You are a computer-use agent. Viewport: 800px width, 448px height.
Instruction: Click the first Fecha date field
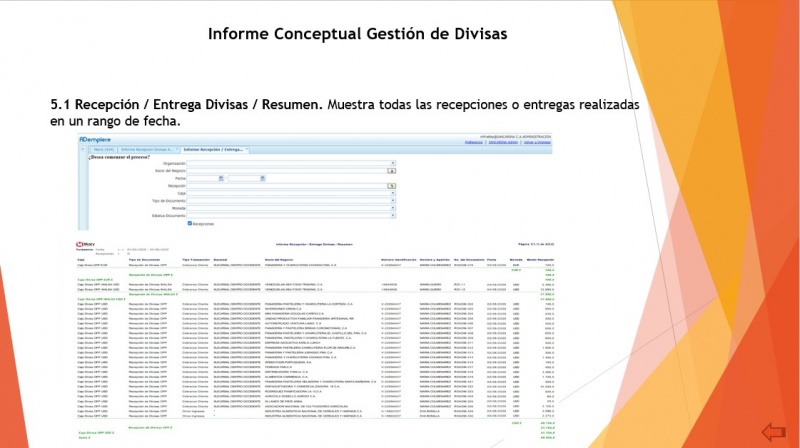tap(202, 178)
